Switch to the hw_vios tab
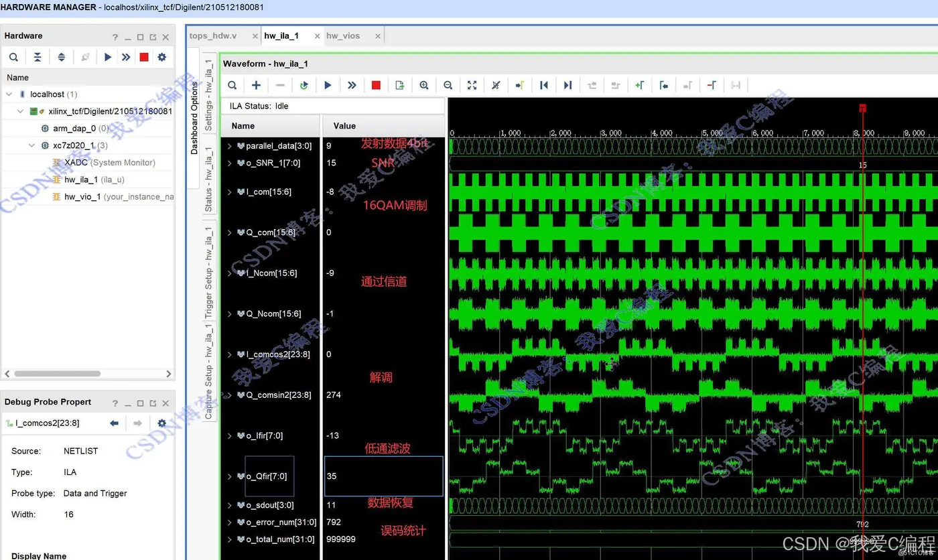This screenshot has height=560, width=938. click(x=343, y=36)
